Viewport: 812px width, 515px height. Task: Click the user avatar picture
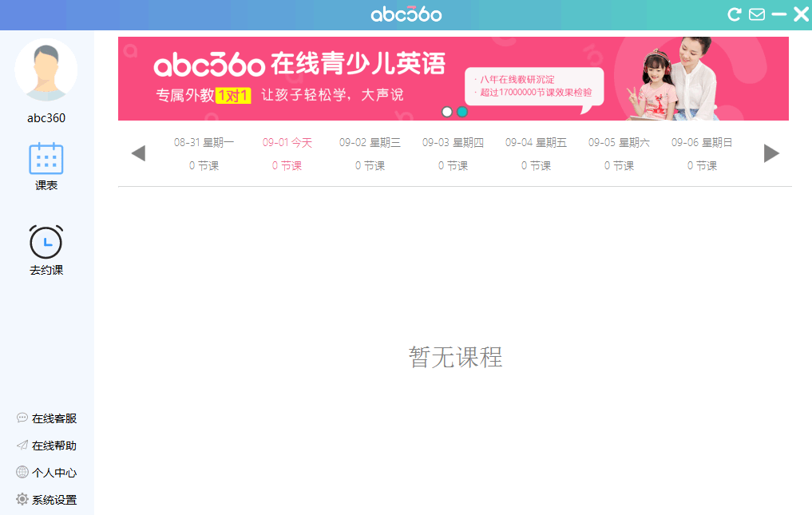(x=46, y=70)
